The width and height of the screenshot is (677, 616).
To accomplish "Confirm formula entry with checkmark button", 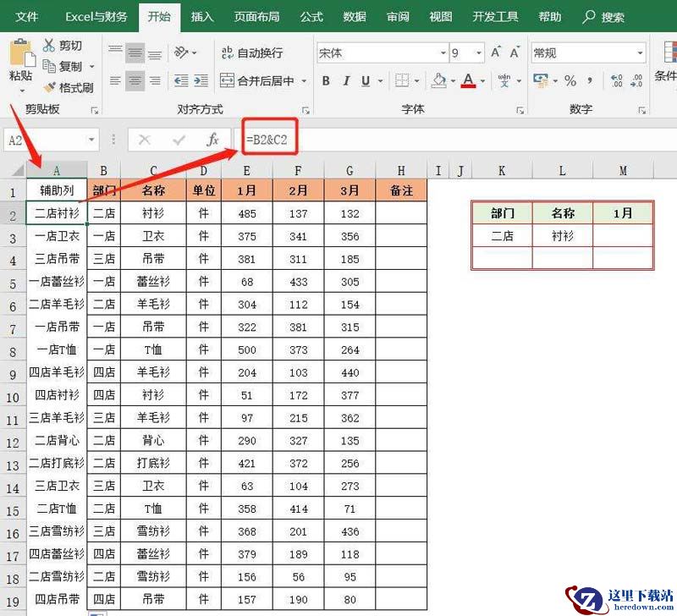I will coord(179,140).
